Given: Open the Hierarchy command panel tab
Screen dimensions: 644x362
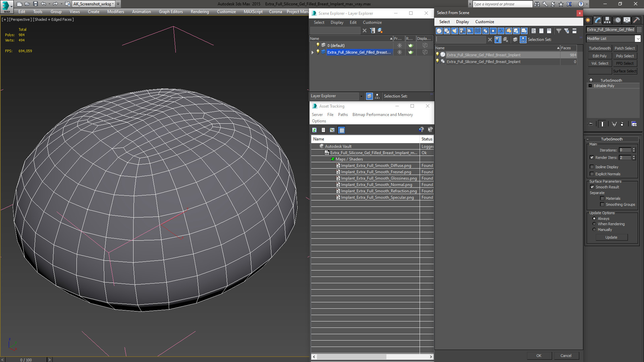Looking at the screenshot, I should click(607, 20).
